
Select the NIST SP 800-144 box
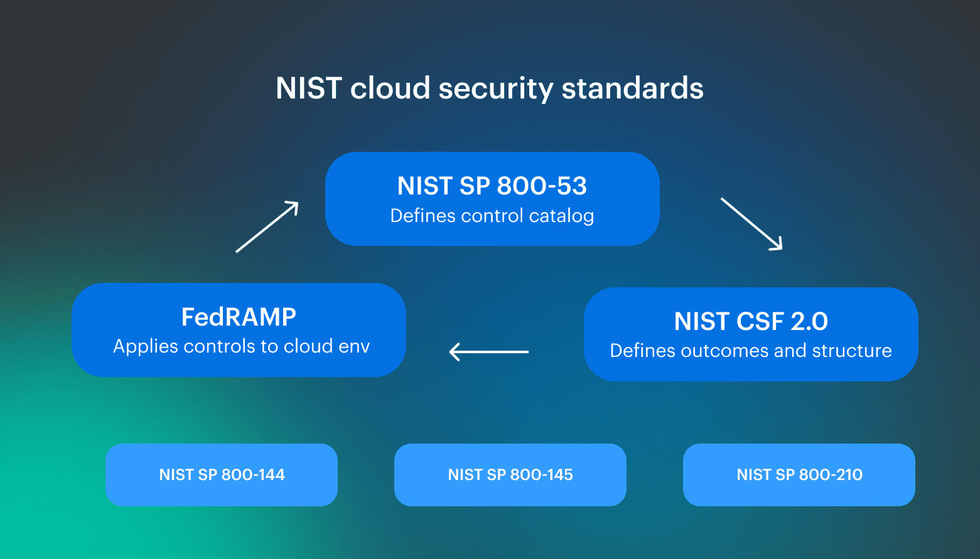222,475
